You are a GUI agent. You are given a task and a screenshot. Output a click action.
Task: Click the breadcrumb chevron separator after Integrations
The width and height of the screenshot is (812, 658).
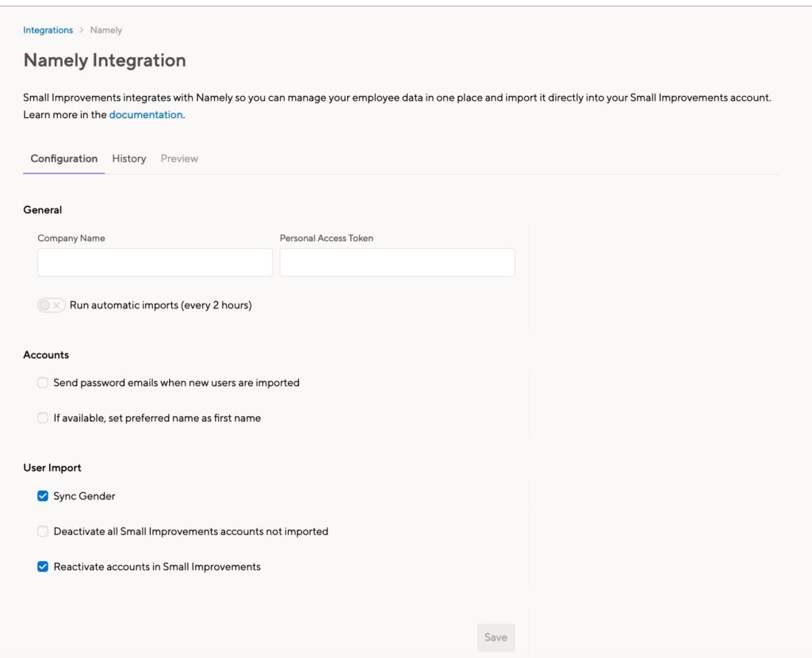point(81,30)
